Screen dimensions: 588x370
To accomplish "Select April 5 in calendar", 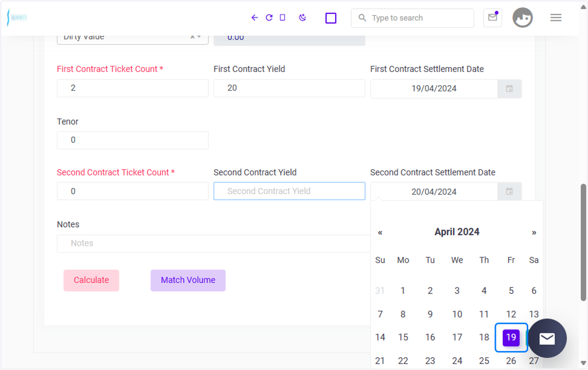I will click(x=511, y=291).
